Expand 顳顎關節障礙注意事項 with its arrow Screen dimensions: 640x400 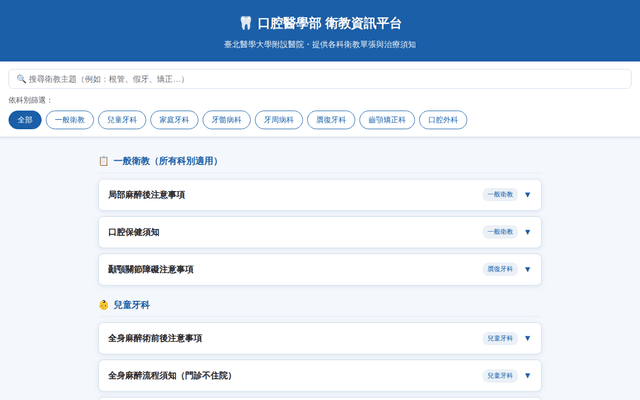527,269
